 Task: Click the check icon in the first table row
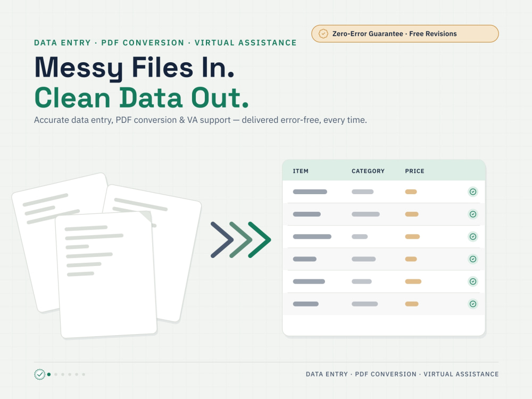tap(473, 192)
